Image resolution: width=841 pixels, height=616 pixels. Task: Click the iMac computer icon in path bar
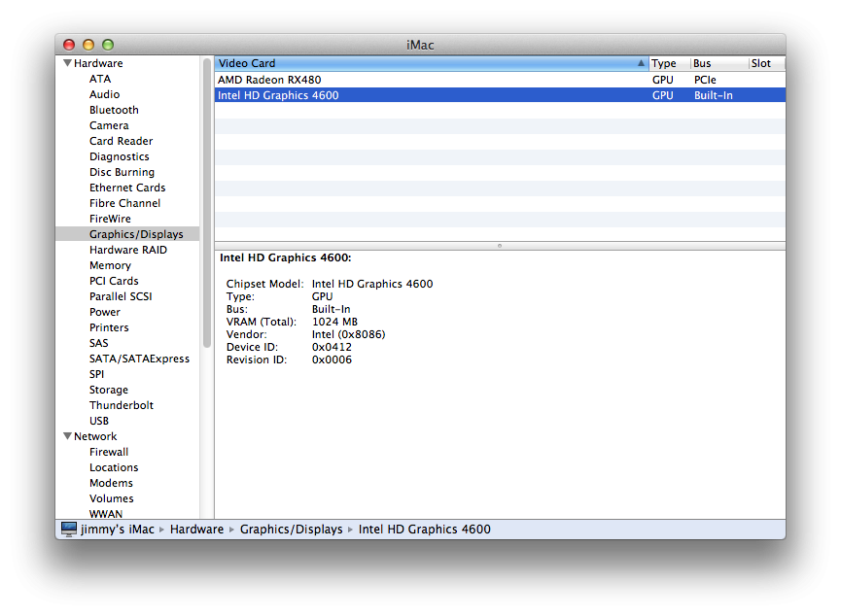[69, 530]
